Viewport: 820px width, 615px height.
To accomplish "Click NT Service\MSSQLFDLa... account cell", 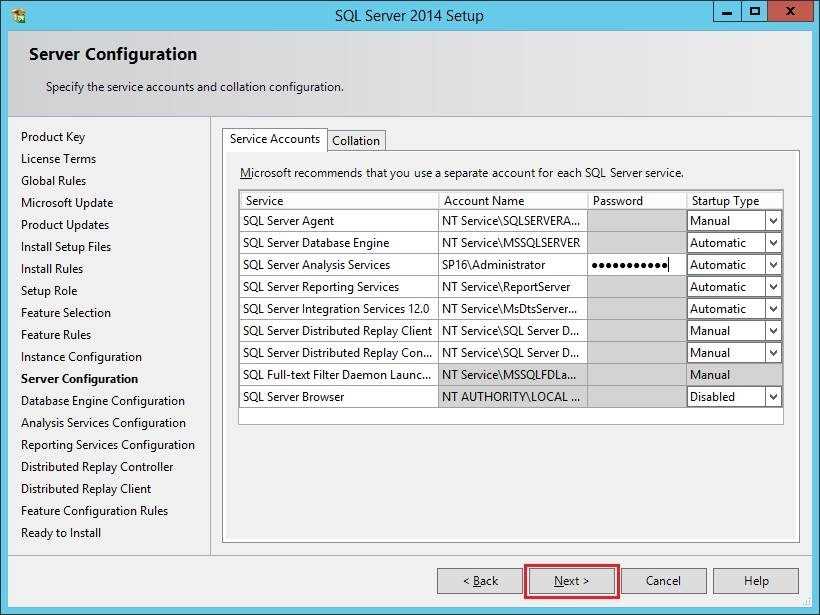I will click(513, 375).
